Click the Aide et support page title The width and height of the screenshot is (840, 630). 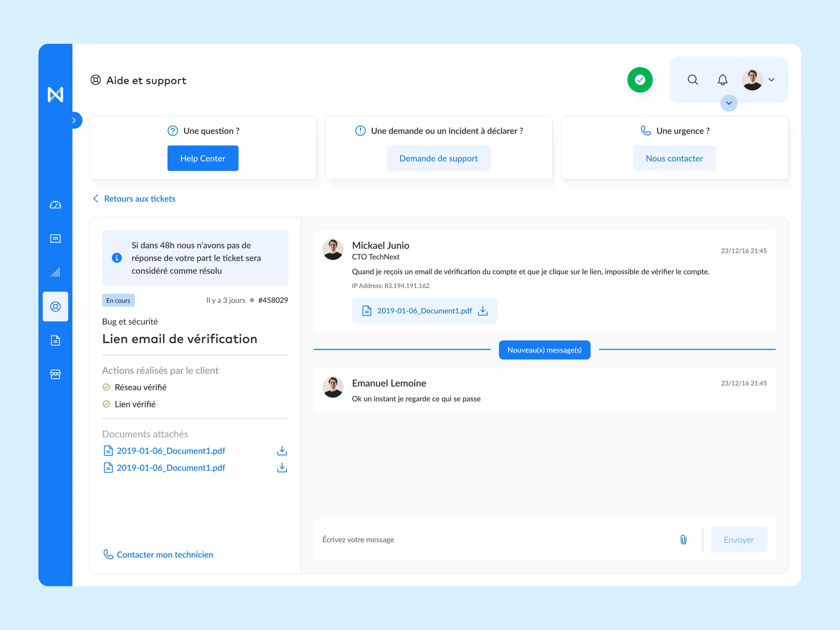click(146, 80)
